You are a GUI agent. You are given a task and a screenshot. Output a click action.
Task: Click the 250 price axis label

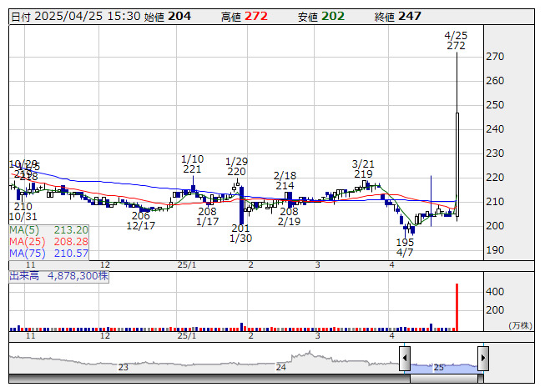click(495, 105)
